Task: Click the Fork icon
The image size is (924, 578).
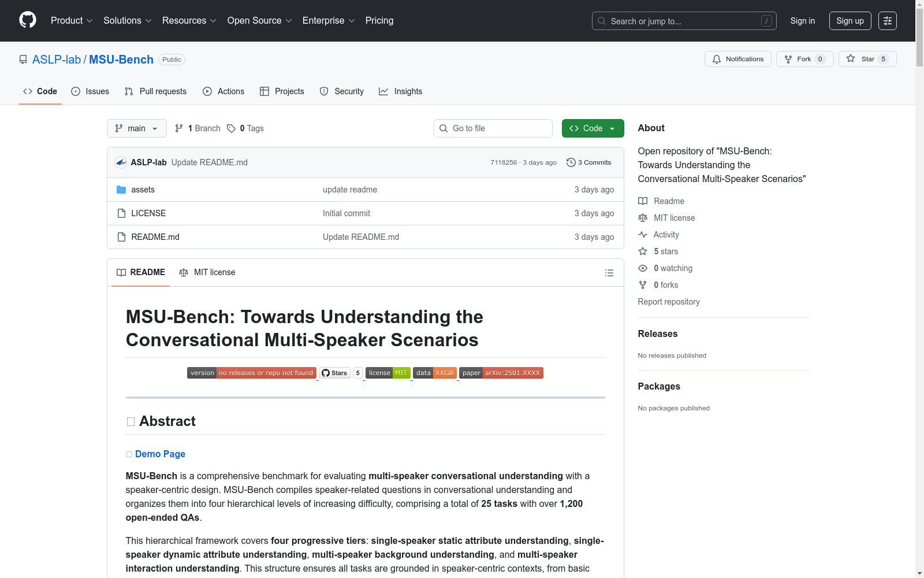Action: (x=788, y=59)
